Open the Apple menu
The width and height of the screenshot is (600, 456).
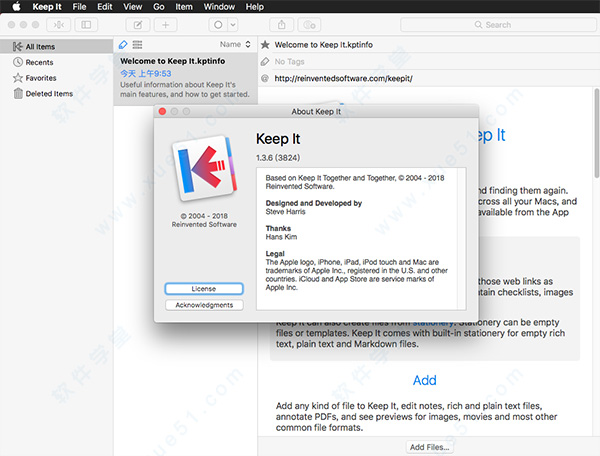pyautogui.click(x=16, y=7)
